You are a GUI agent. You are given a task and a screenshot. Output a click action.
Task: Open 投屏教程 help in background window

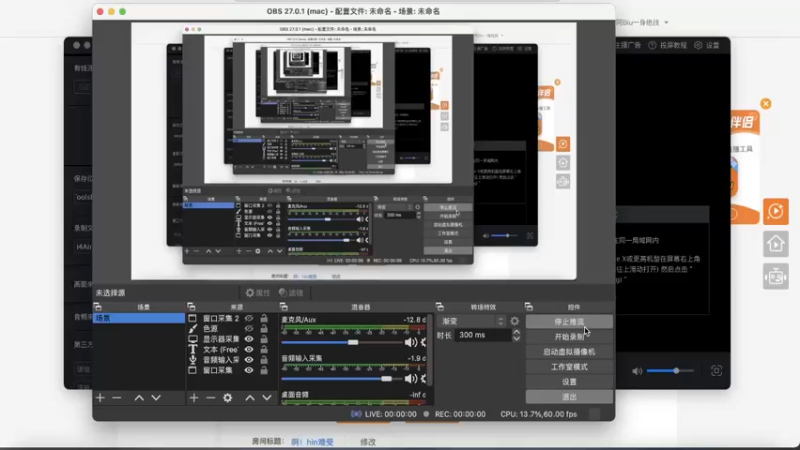point(667,45)
